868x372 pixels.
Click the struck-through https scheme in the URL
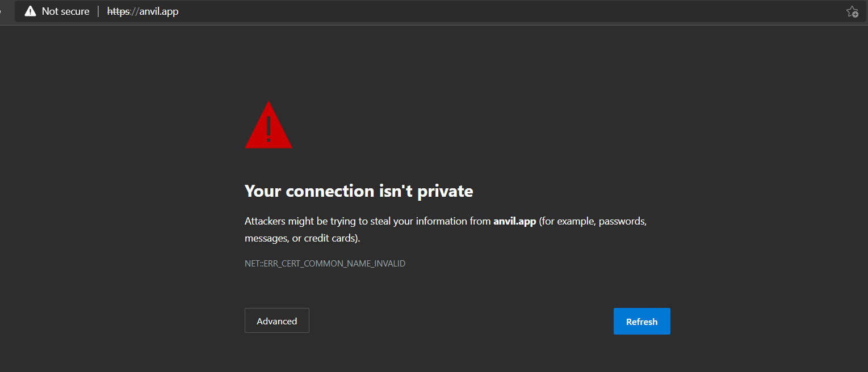click(119, 11)
